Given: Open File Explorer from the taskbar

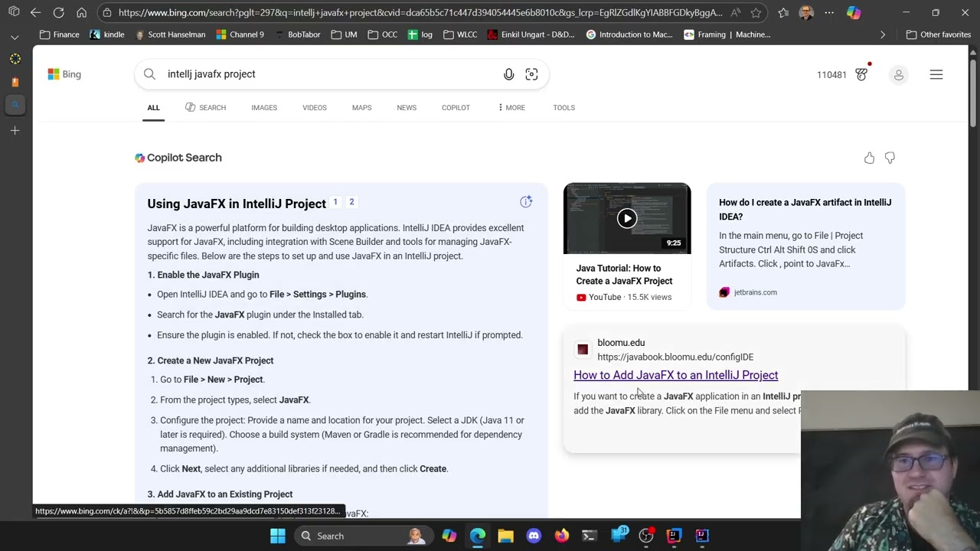Looking at the screenshot, I should (505, 536).
